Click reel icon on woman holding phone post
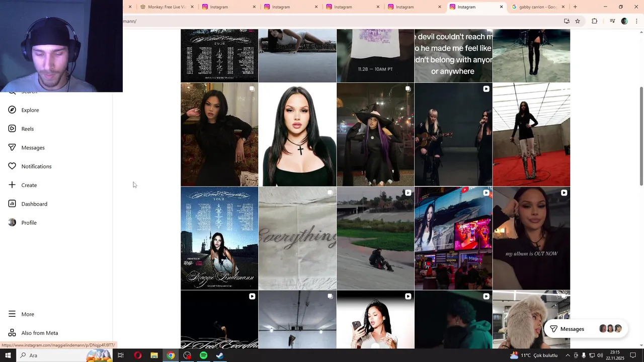Image resolution: width=644 pixels, height=362 pixels. click(408, 296)
